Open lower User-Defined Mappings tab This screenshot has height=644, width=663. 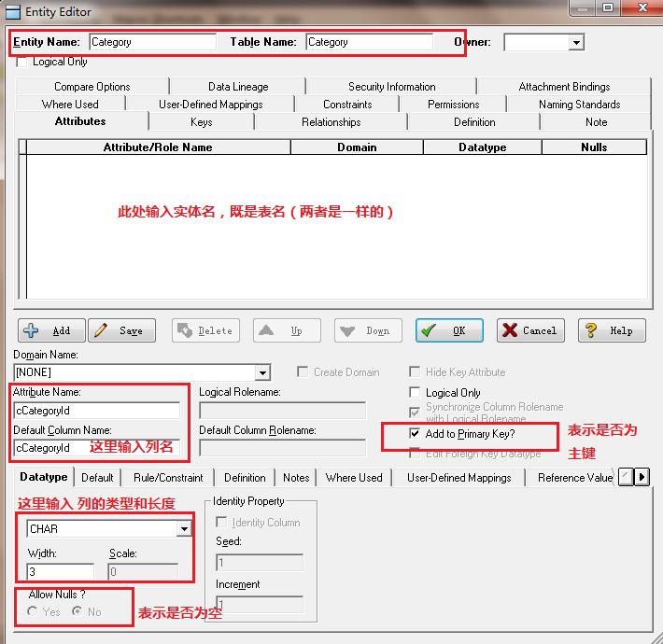point(458,478)
